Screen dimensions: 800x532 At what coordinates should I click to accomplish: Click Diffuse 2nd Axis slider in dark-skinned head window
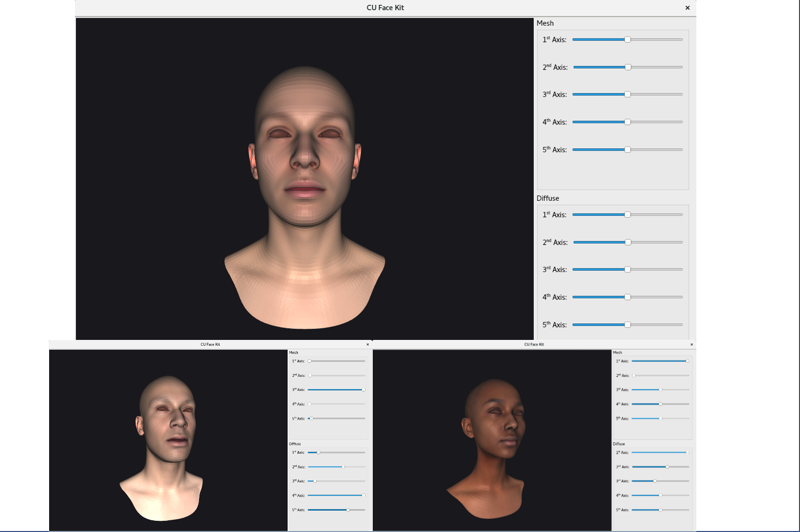(660, 467)
